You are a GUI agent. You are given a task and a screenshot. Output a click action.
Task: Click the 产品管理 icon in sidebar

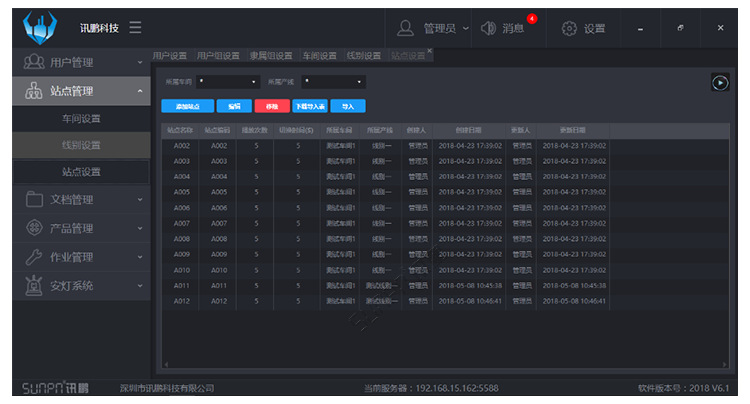click(32, 228)
